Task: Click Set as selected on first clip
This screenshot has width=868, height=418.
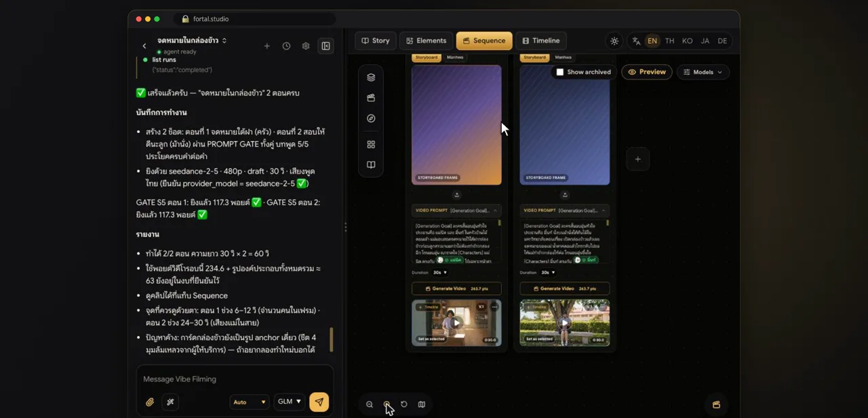Action: [x=431, y=339]
